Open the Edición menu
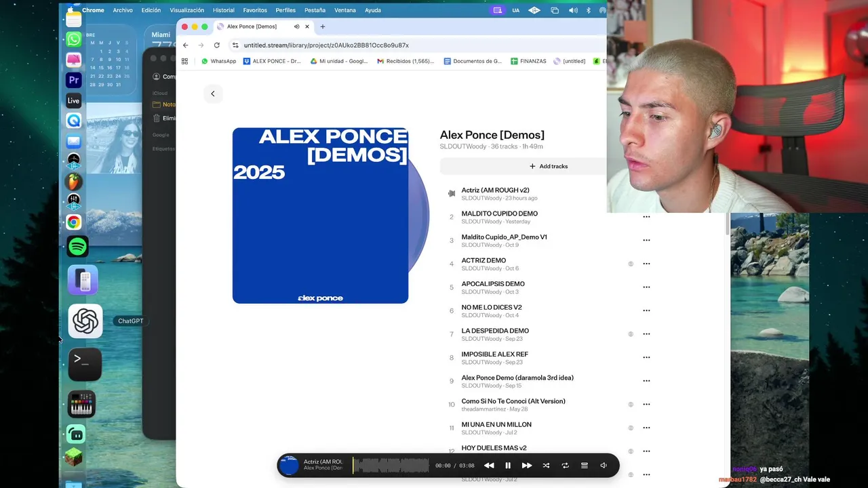 [x=151, y=10]
